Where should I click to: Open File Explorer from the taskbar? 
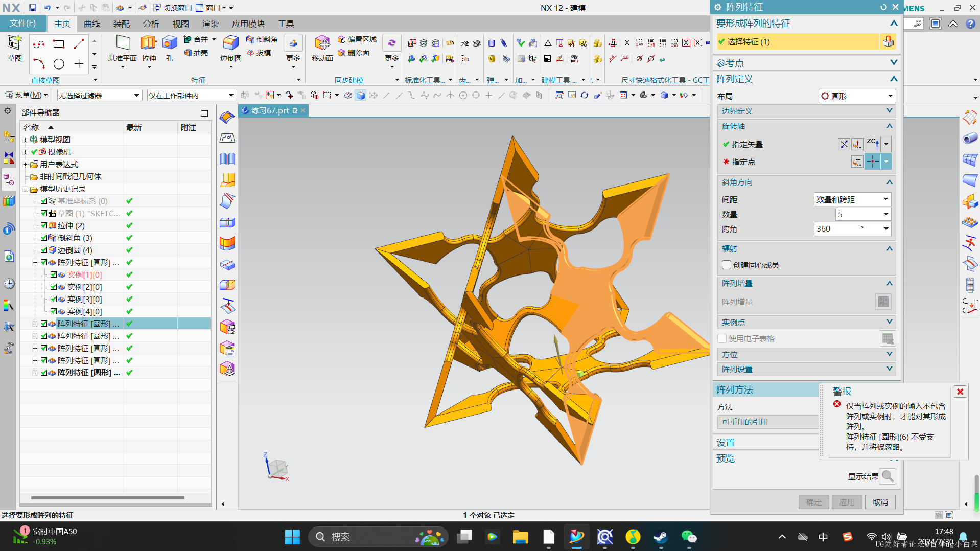pos(520,537)
